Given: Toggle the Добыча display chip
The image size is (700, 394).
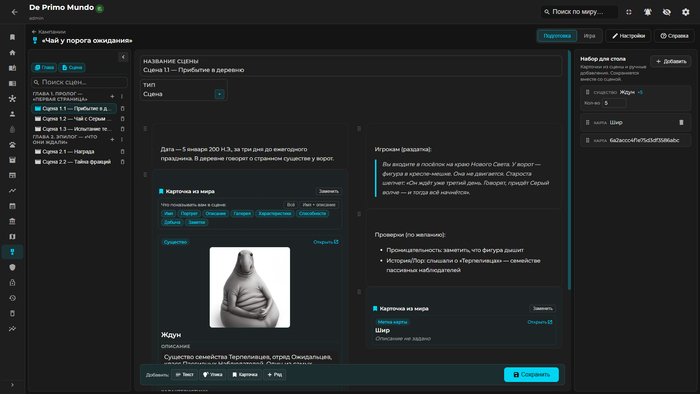Looking at the screenshot, I should pyautogui.click(x=172, y=222).
